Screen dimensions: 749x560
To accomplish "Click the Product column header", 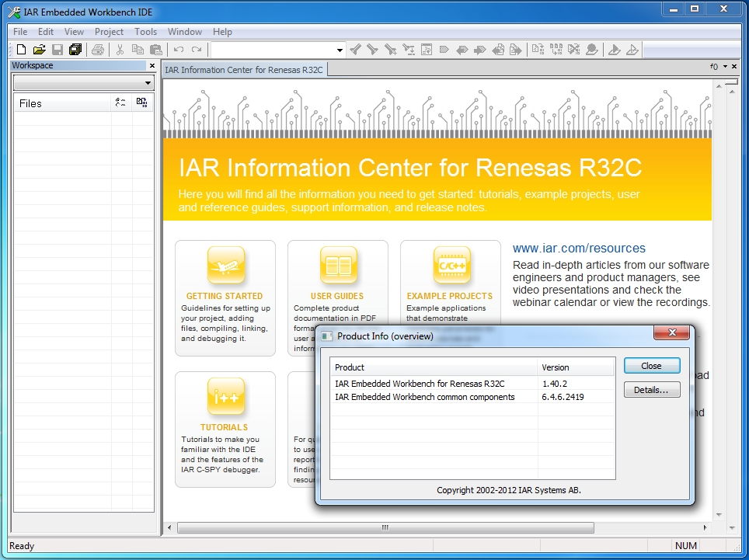I will pyautogui.click(x=434, y=367).
